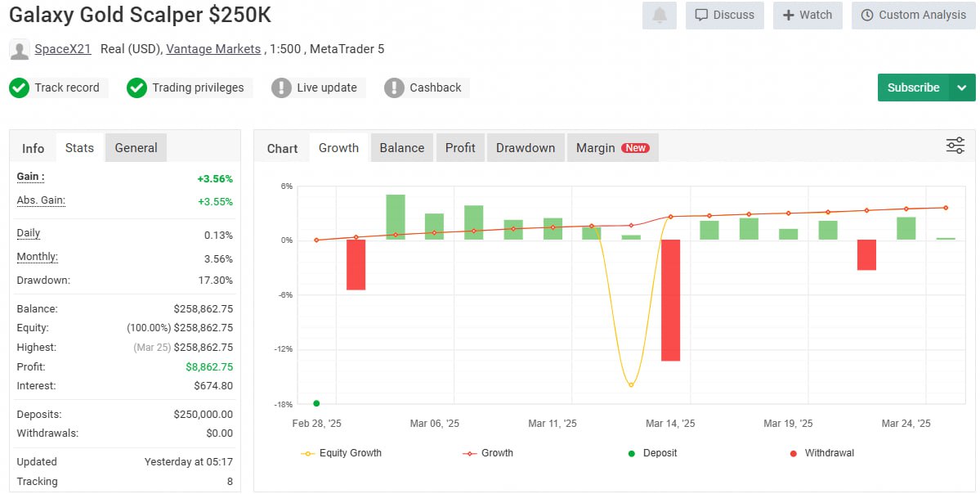980x494 pixels.
Task: Click the green deposit marker on chart
Action: tap(316, 403)
